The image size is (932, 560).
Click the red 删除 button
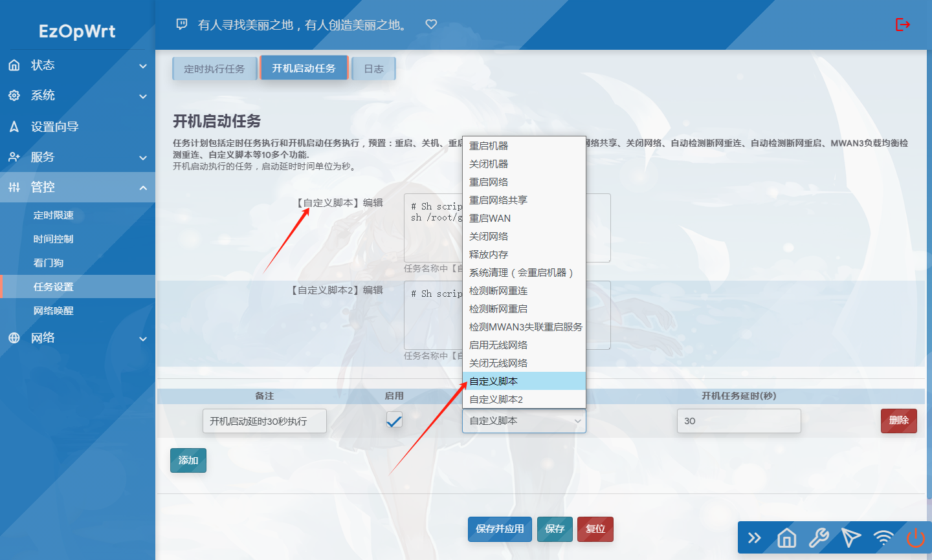(899, 420)
